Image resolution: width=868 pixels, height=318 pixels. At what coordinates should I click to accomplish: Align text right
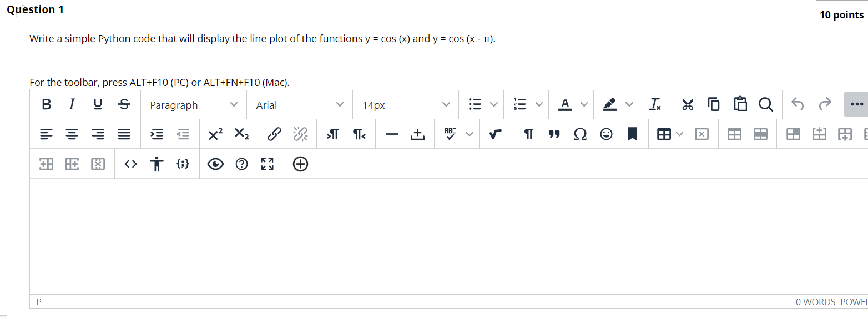(x=98, y=134)
